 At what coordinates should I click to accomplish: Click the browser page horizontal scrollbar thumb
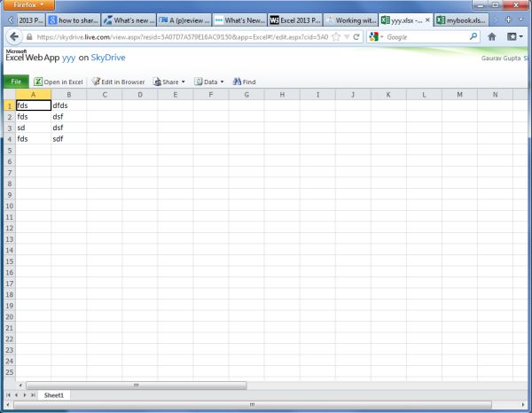[253, 404]
